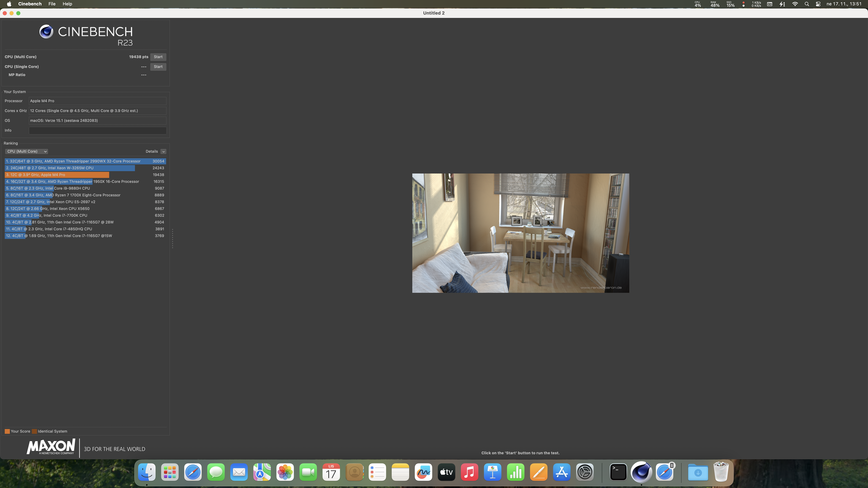The image size is (868, 488).
Task: Click the orange Your Score swatch
Action: 7,431
